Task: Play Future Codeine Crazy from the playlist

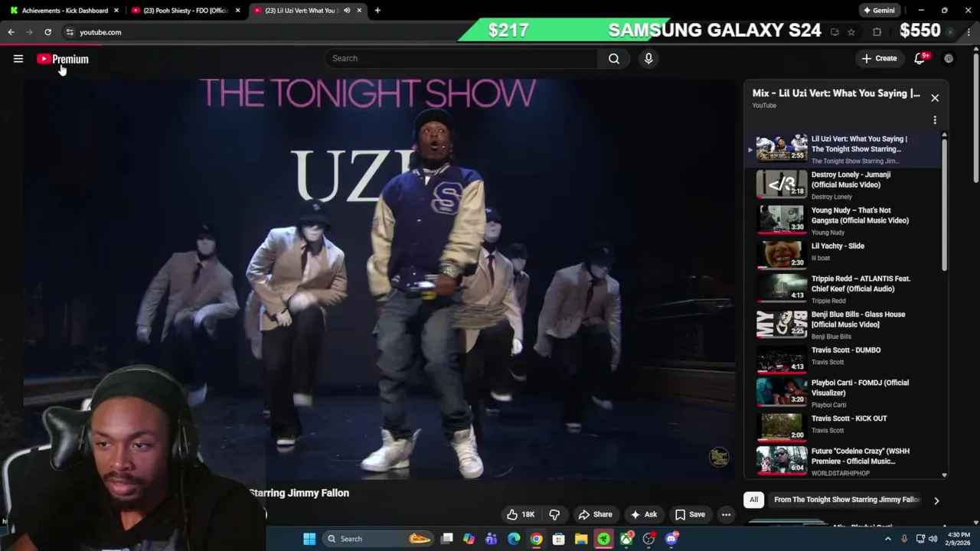Action: coord(844,461)
